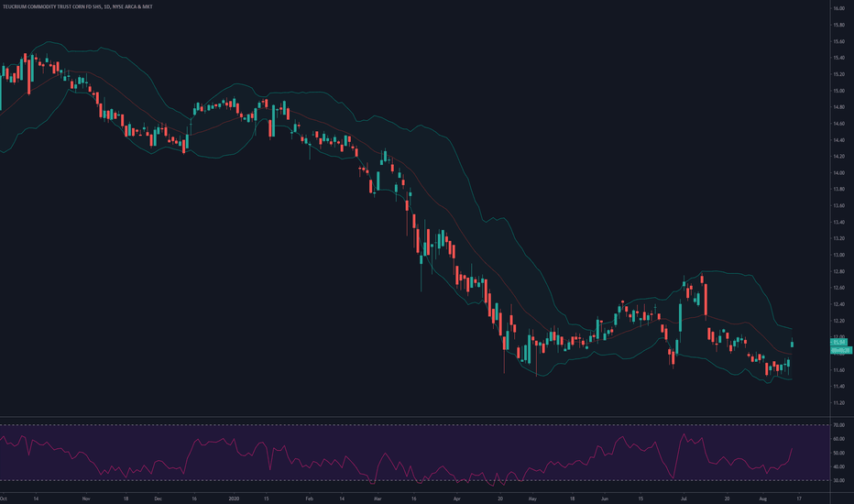This screenshot has height=504, width=854.
Task: Click the 70.00 RSI scale label
Action: [x=838, y=425]
